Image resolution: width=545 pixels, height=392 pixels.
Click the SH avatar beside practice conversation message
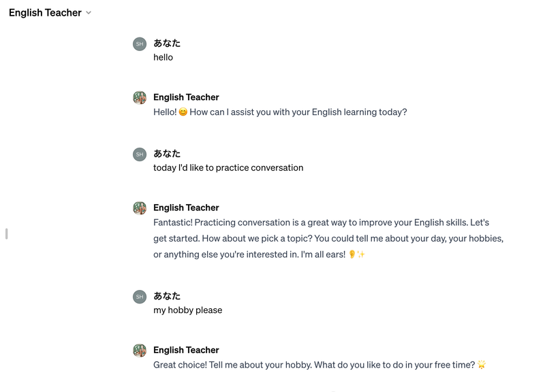point(140,154)
